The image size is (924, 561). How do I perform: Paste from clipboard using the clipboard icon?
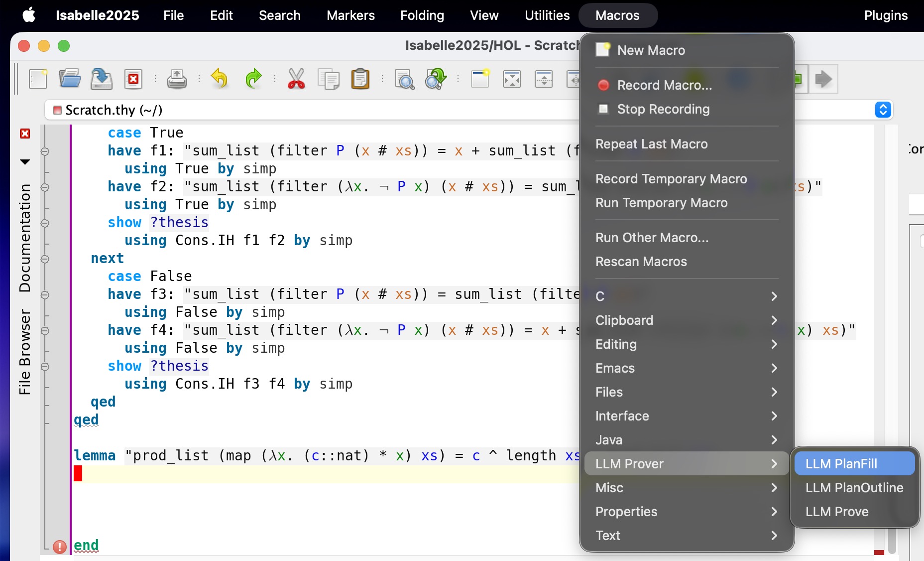[360, 79]
